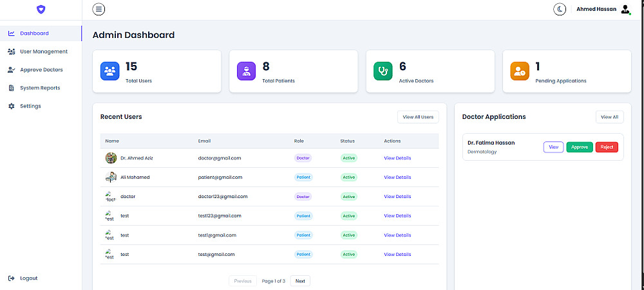
Task: Click the Pending Applications label
Action: click(x=561, y=81)
